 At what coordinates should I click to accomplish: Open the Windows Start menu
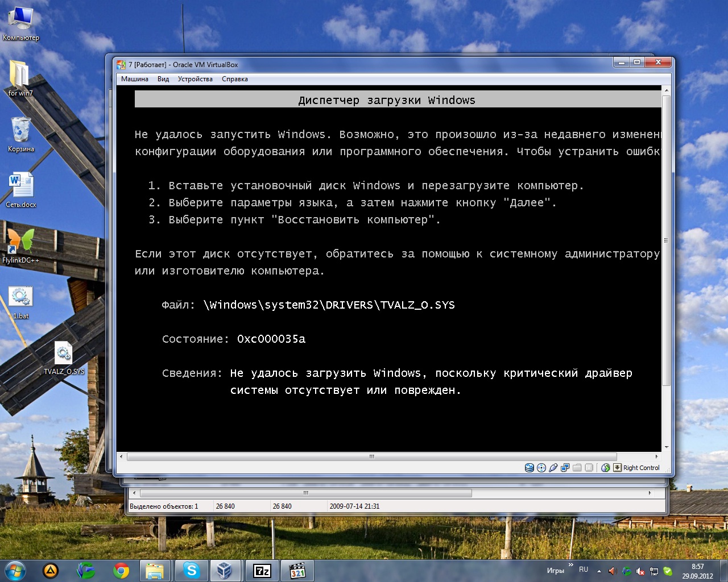[15, 570]
